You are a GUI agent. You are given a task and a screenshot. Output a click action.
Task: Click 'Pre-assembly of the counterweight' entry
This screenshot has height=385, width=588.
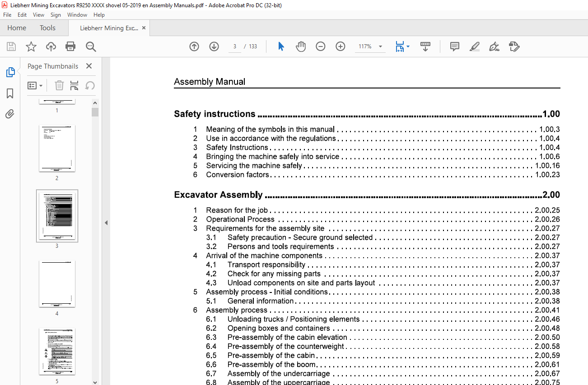point(286,346)
